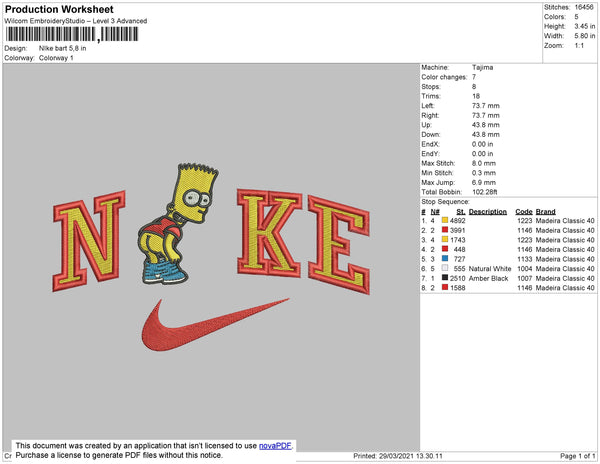
Task: Select the blue swatch next to 727
Action: [x=445, y=259]
